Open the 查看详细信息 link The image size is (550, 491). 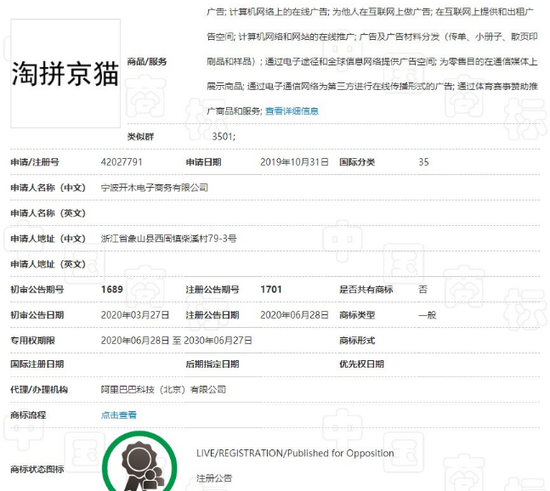(292, 111)
